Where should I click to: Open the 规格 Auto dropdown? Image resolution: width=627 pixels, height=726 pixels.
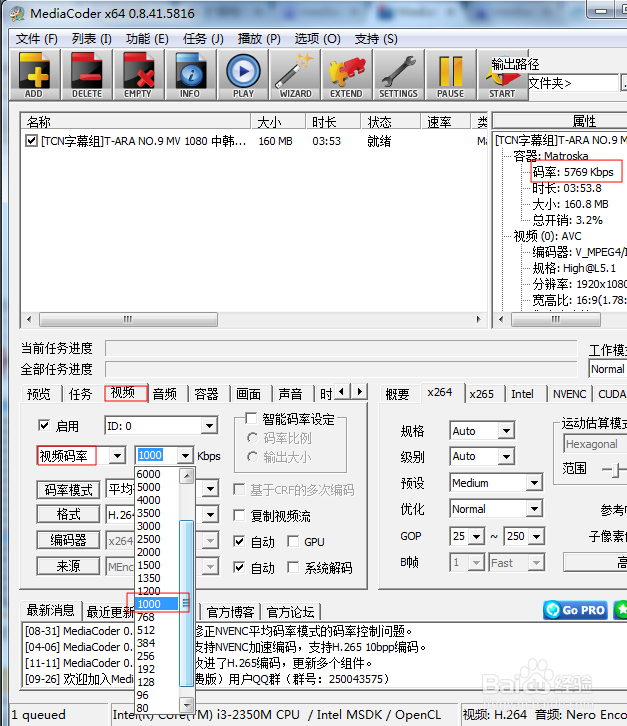(x=507, y=431)
